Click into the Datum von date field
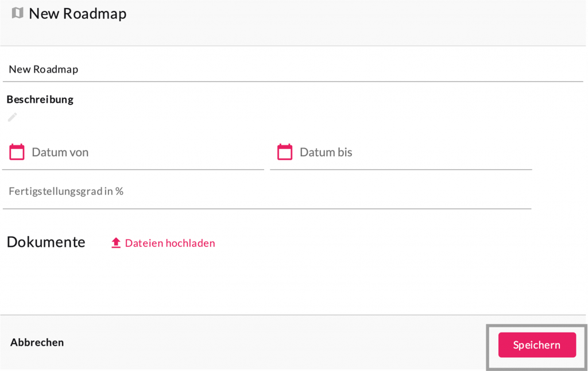588x371 pixels. click(144, 153)
